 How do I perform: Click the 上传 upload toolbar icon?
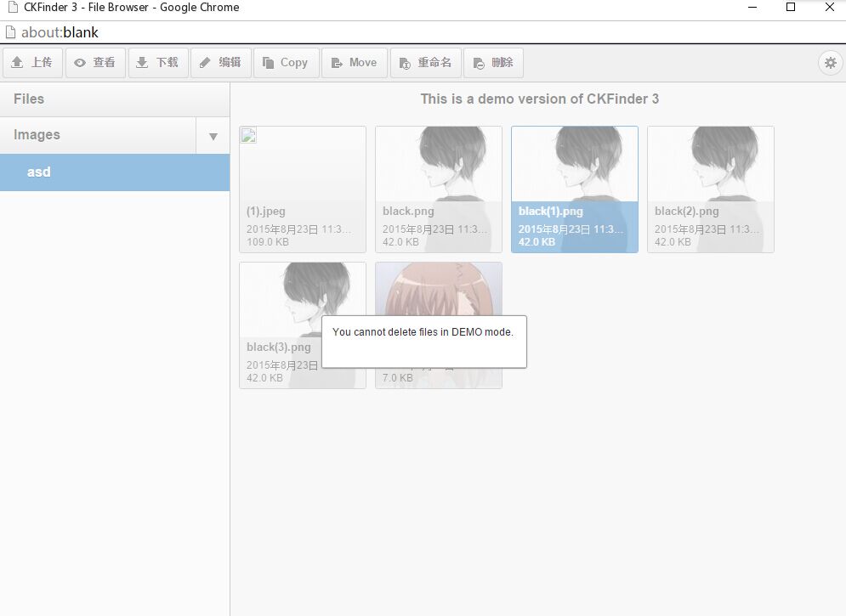[32, 62]
